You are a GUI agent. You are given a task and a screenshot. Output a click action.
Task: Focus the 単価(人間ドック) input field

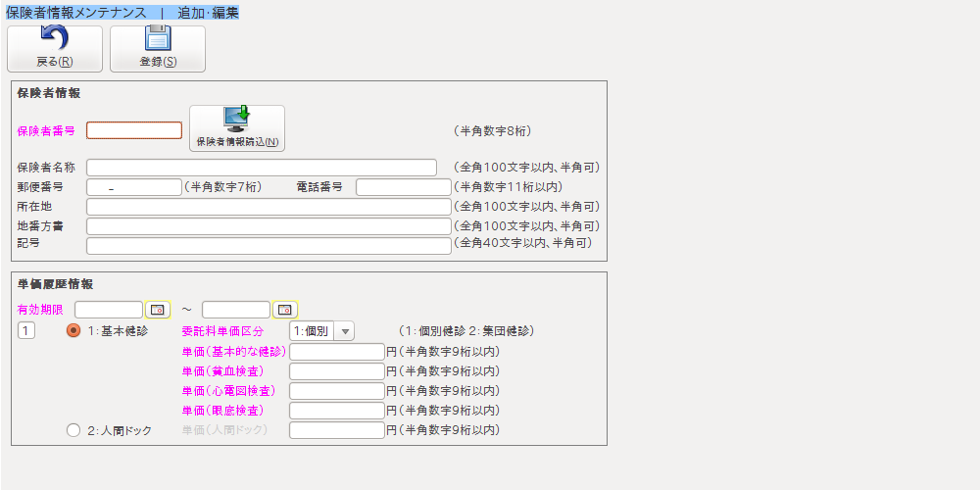pyautogui.click(x=337, y=430)
